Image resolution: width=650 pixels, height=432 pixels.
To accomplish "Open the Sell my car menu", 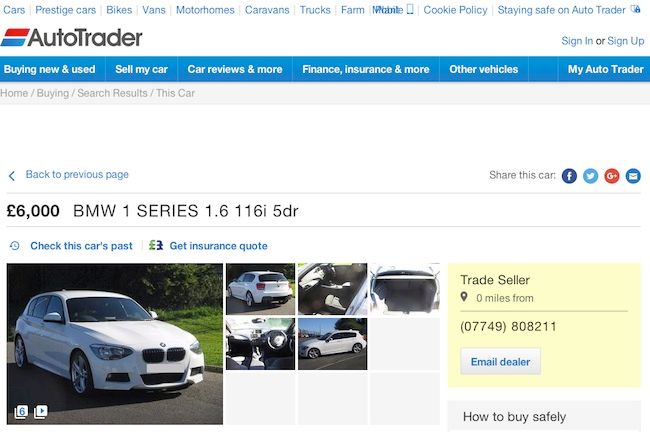I will pyautogui.click(x=141, y=69).
